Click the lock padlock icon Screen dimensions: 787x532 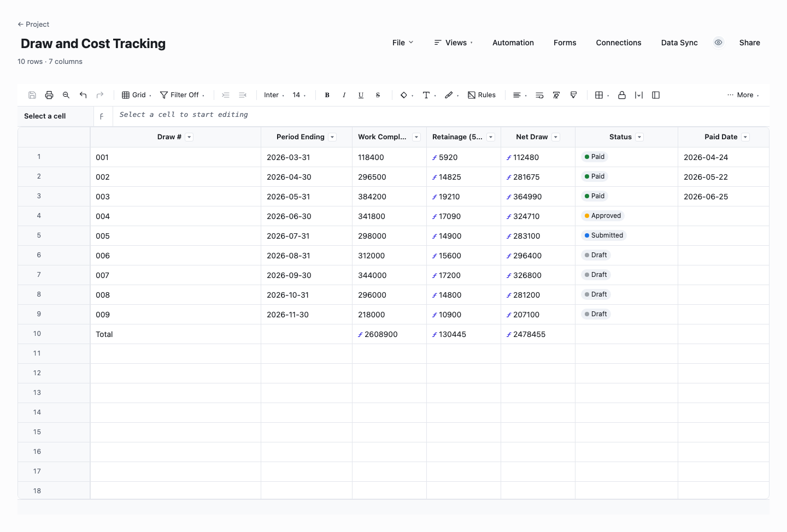[x=622, y=95]
